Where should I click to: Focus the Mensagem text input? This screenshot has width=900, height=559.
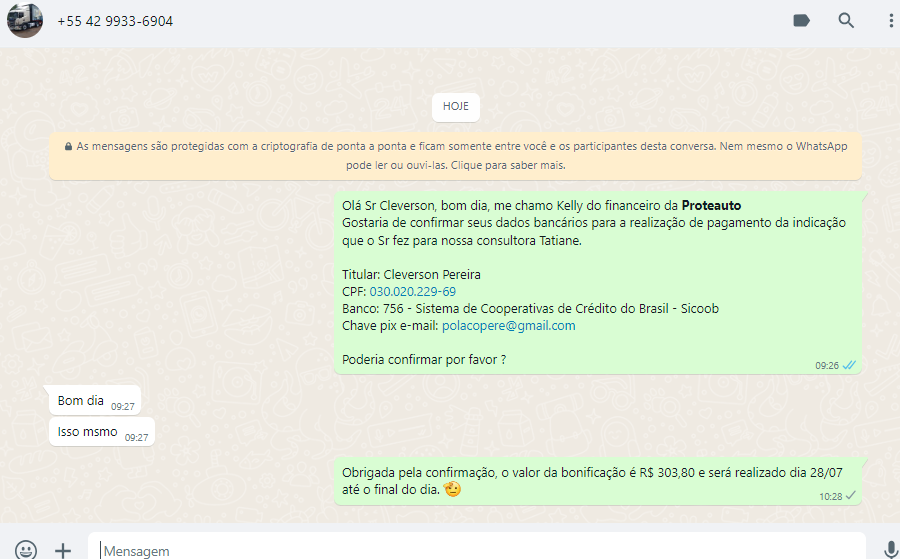(480, 550)
